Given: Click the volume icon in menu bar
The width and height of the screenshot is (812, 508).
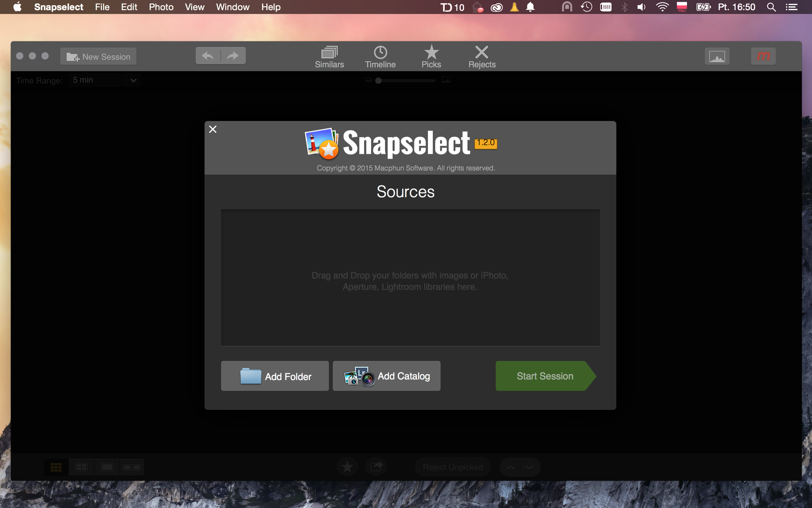Looking at the screenshot, I should (641, 7).
